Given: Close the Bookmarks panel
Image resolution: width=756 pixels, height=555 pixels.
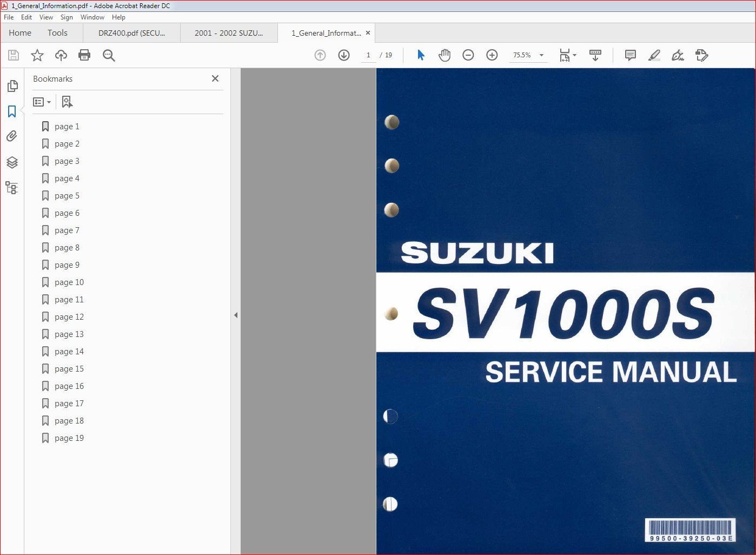Looking at the screenshot, I should (x=215, y=78).
